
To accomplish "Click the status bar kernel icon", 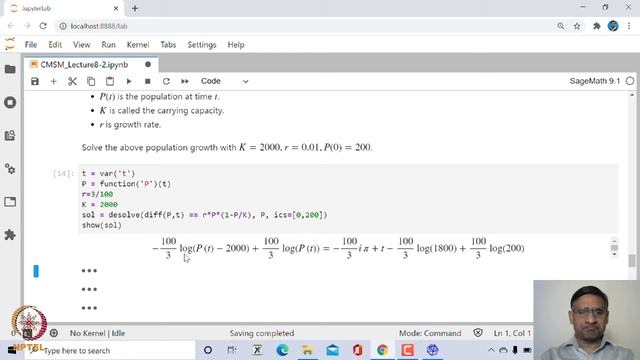I will (53, 333).
